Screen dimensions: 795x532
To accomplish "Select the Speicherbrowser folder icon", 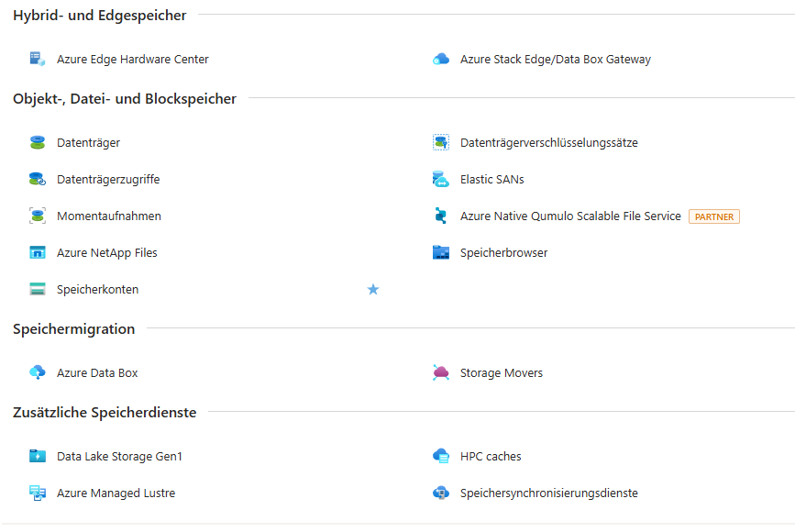I will pyautogui.click(x=440, y=252).
